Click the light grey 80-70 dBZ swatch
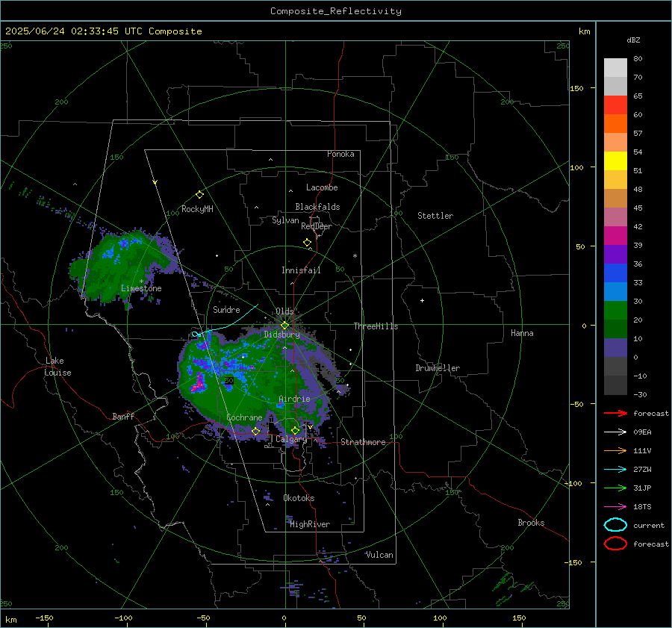The width and height of the screenshot is (672, 628). (615, 68)
